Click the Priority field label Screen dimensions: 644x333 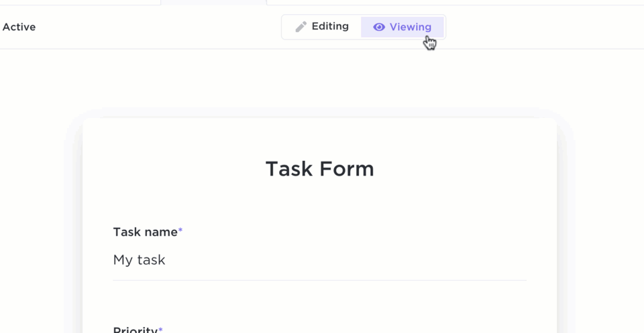click(x=135, y=329)
